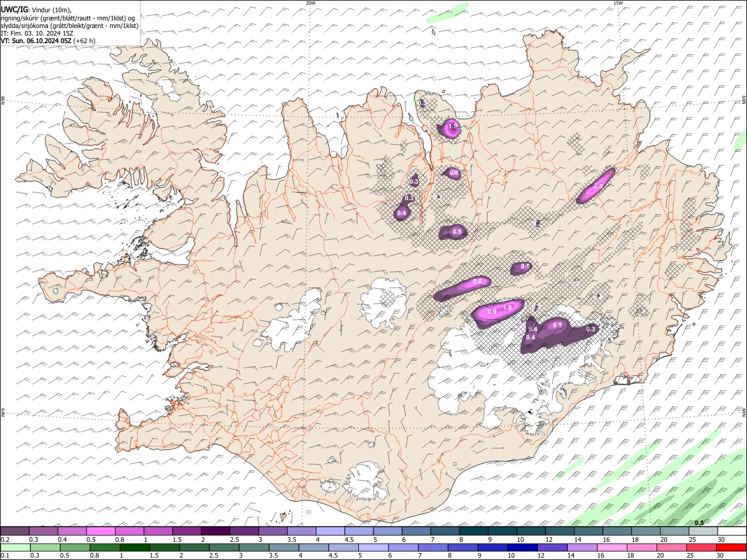Select the 'IT: Fim. 03. 10. 2024 15Z' line
Viewport: 747px width, 560px height.
coord(37,33)
